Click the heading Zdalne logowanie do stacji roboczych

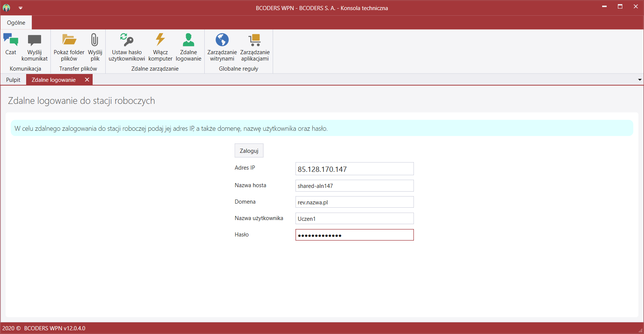[x=81, y=101]
